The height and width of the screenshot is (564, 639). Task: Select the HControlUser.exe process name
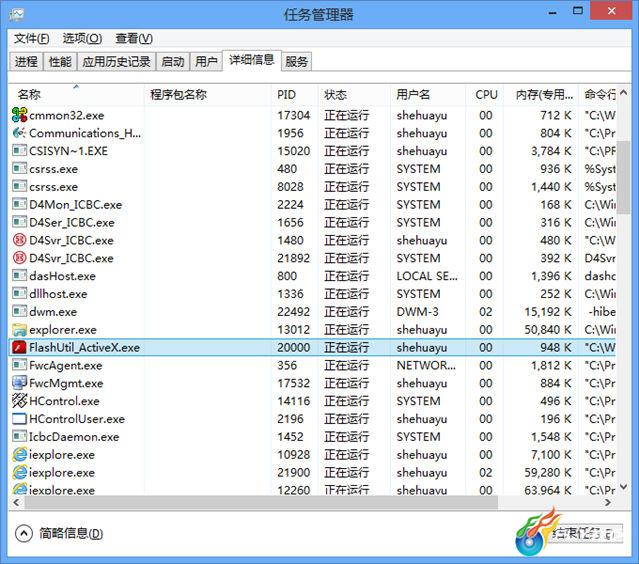pyautogui.click(x=77, y=419)
